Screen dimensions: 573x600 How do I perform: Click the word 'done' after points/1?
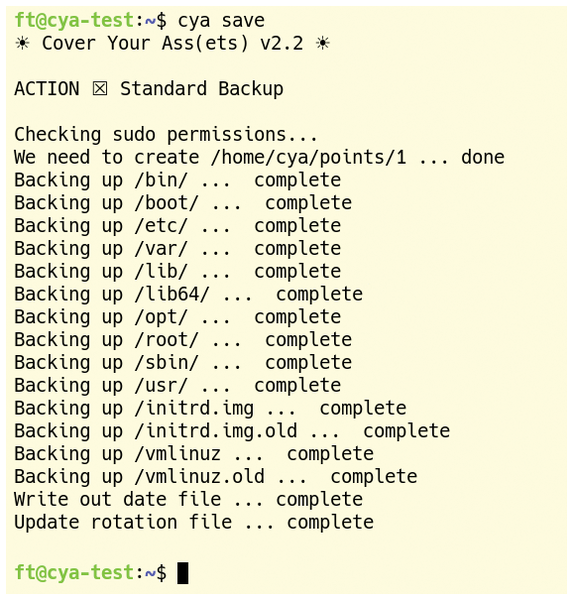483,158
